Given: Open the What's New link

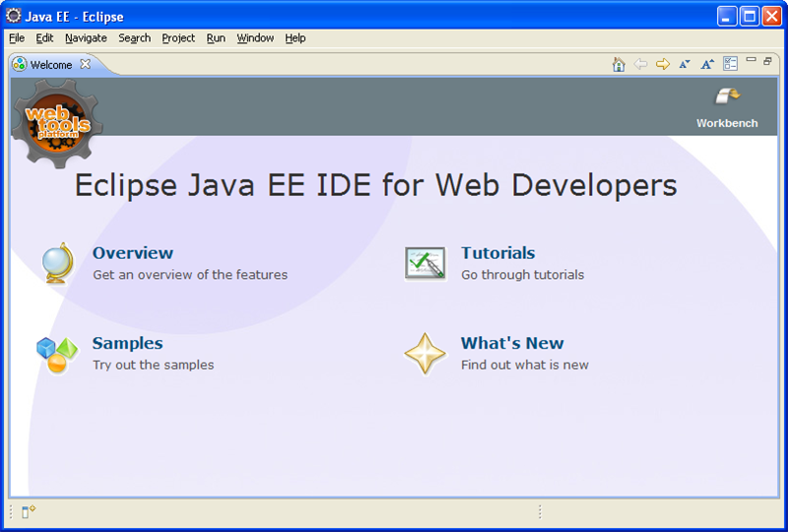Looking at the screenshot, I should click(x=512, y=343).
